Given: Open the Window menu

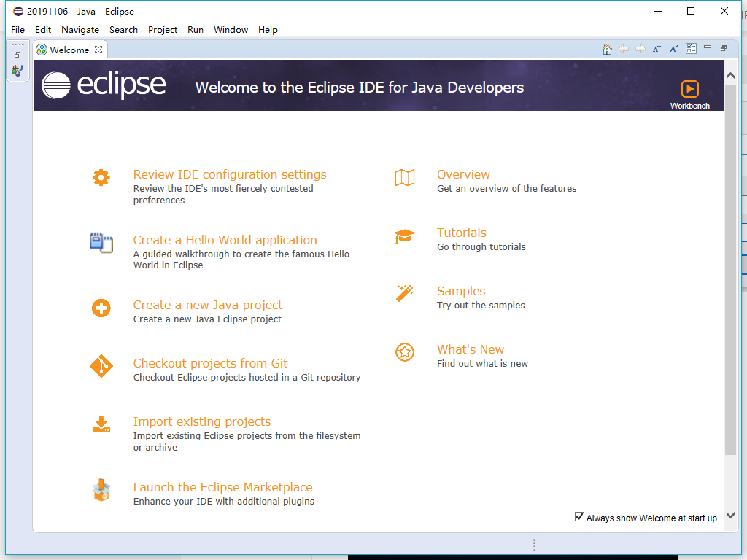Looking at the screenshot, I should pyautogui.click(x=231, y=30).
